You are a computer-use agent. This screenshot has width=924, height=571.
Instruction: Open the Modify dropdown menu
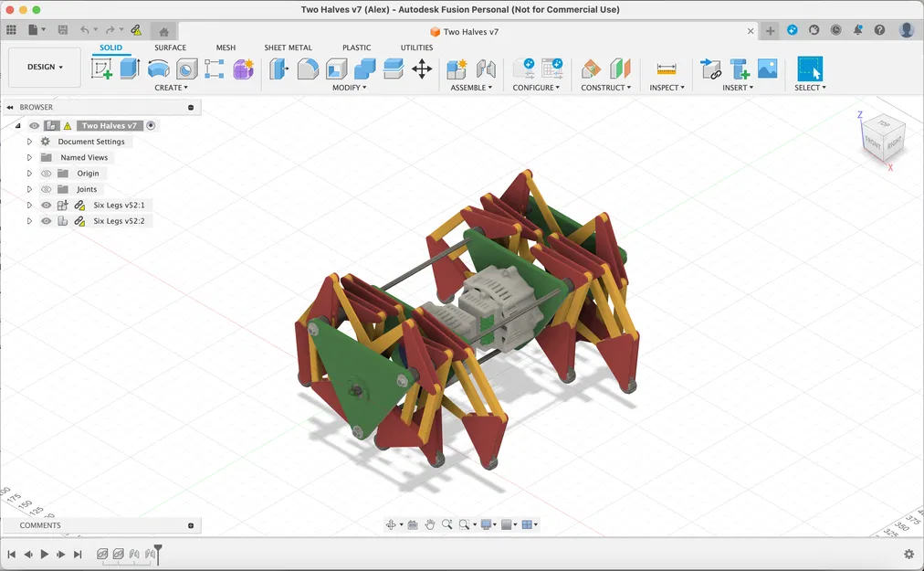pos(350,88)
